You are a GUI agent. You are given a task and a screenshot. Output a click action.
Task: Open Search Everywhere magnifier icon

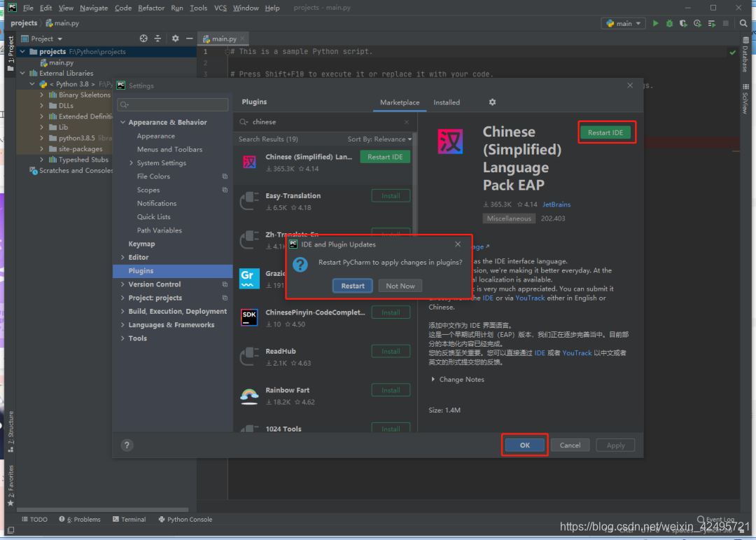[x=743, y=23]
